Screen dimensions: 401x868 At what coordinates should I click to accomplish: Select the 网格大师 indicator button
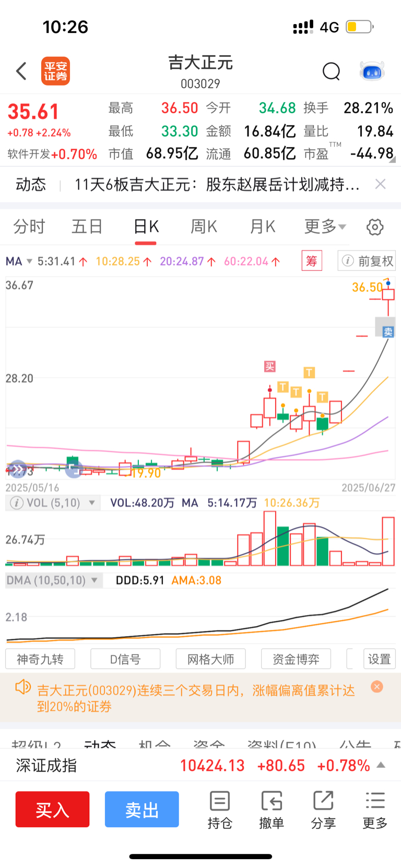coord(210,659)
